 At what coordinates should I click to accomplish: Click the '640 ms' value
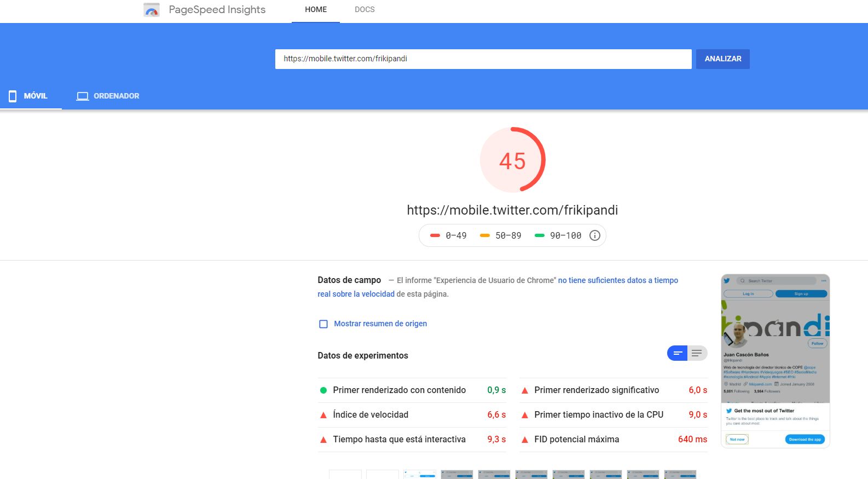pos(693,440)
